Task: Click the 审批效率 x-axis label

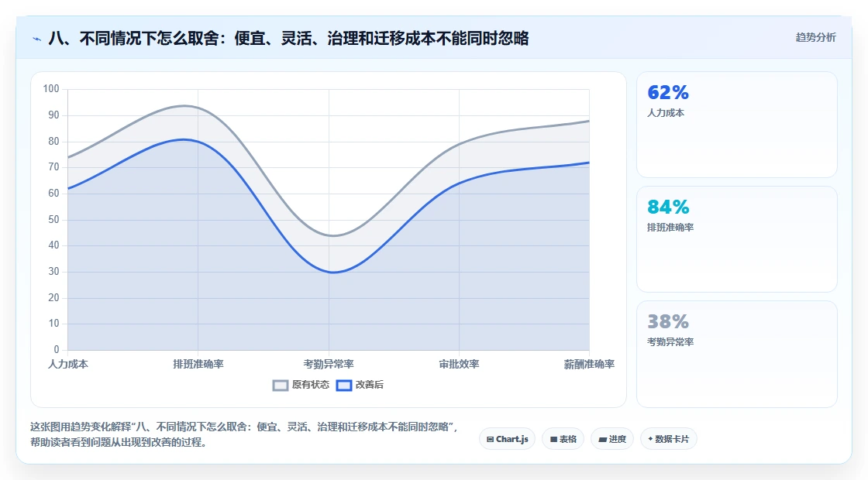Action: [459, 364]
